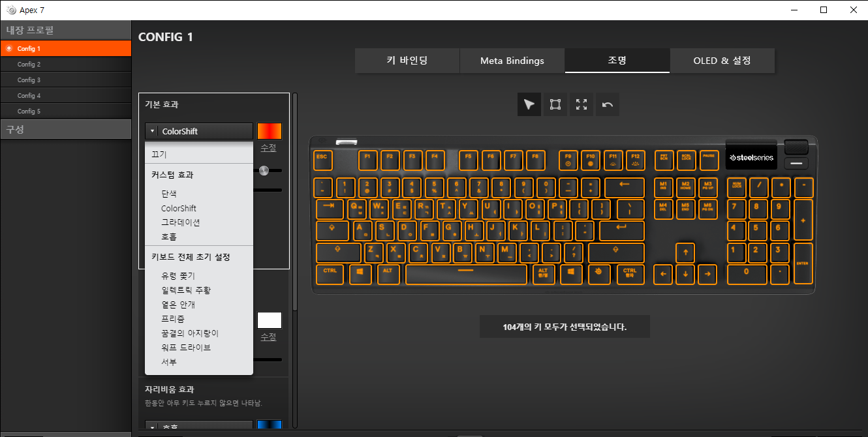Select the active Config 1 profile
The image size is (868, 437).
pos(65,48)
